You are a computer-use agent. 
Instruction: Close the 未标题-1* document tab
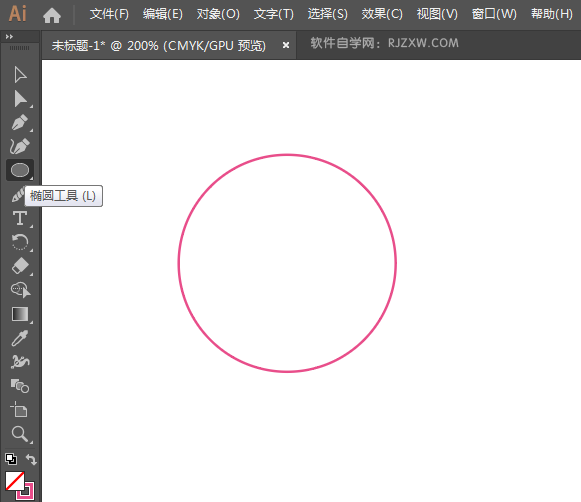pyautogui.click(x=286, y=45)
